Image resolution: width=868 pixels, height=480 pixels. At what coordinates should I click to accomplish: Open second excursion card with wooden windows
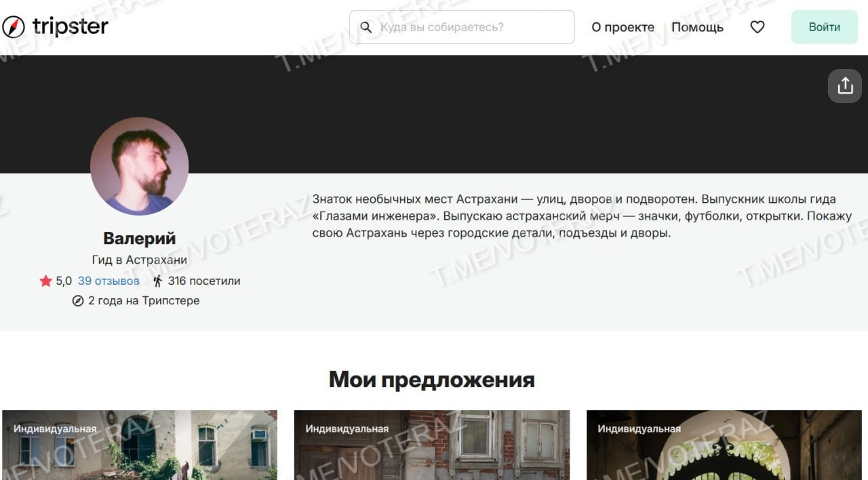coord(432,445)
